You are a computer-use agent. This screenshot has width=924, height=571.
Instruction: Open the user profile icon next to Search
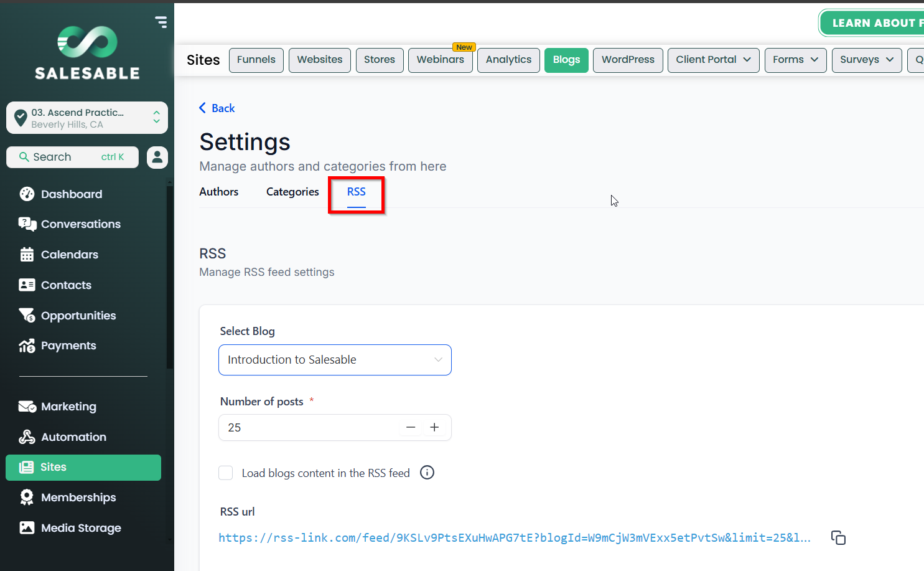157,158
